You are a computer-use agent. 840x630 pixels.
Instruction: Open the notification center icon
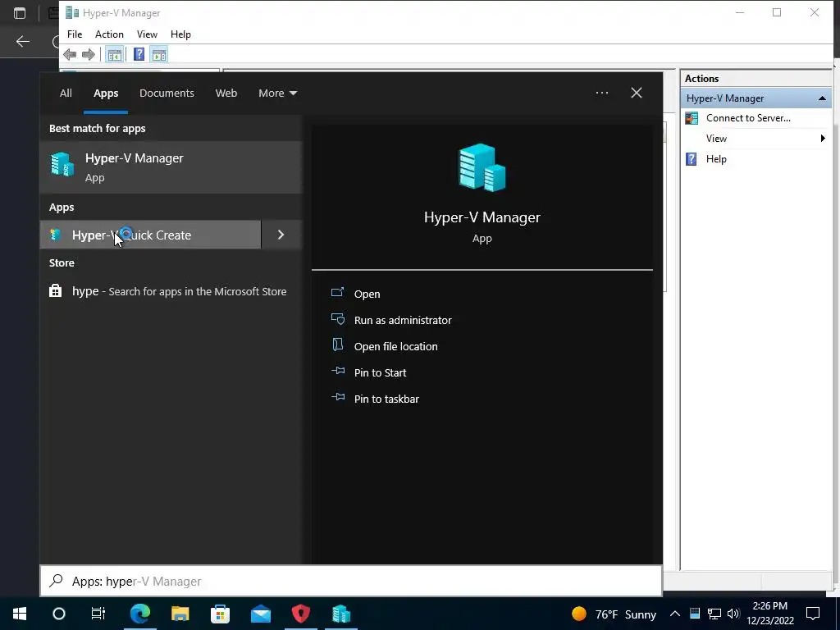813,614
